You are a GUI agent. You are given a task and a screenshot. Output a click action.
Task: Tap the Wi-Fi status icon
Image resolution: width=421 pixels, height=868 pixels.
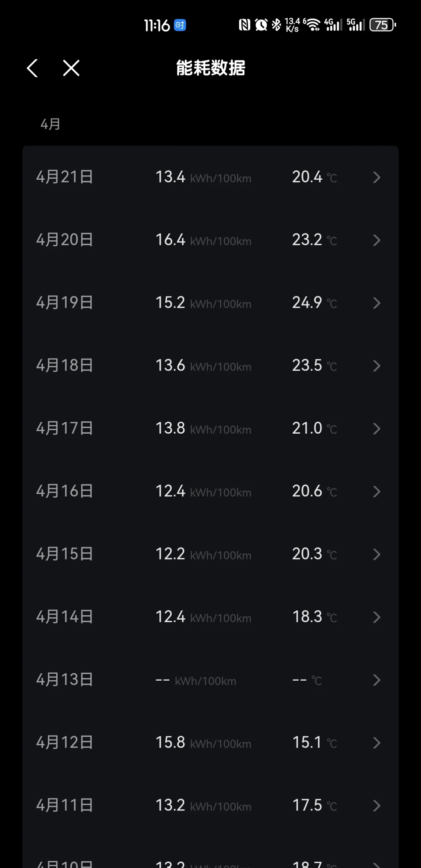click(312, 25)
